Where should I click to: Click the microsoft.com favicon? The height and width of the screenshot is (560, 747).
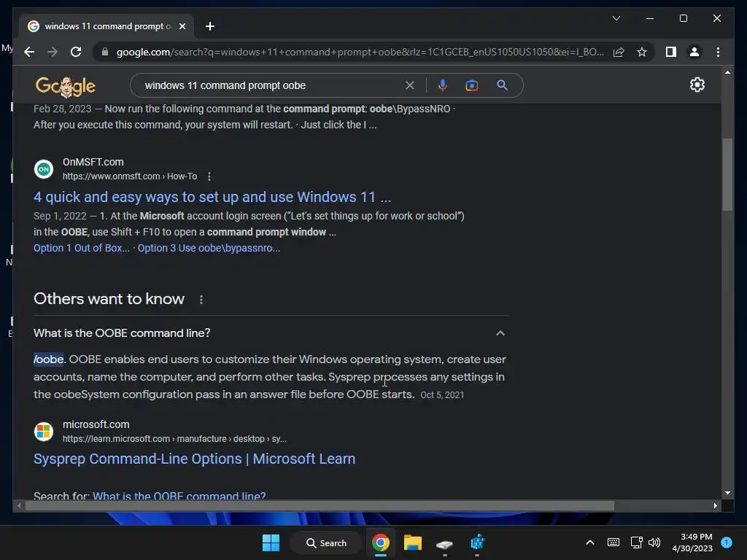[44, 432]
